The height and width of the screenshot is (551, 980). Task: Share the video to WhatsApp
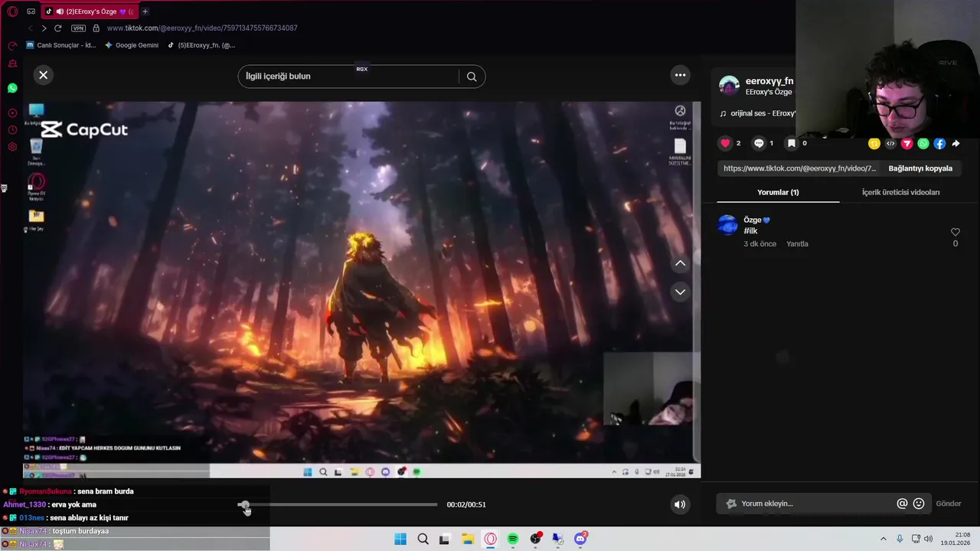coord(923,143)
